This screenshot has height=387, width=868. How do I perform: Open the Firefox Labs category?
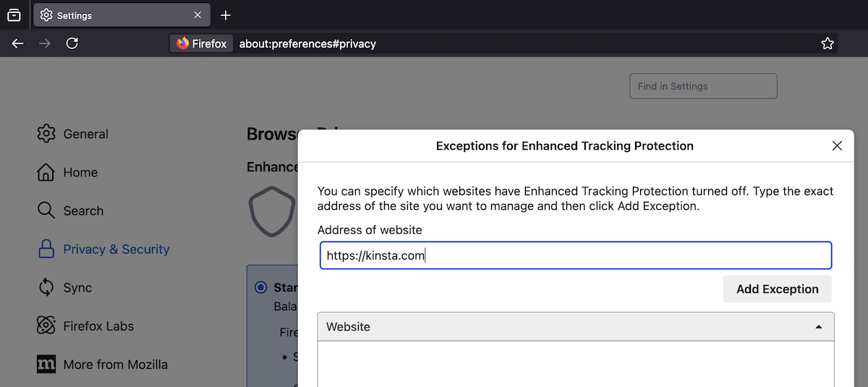(98, 326)
